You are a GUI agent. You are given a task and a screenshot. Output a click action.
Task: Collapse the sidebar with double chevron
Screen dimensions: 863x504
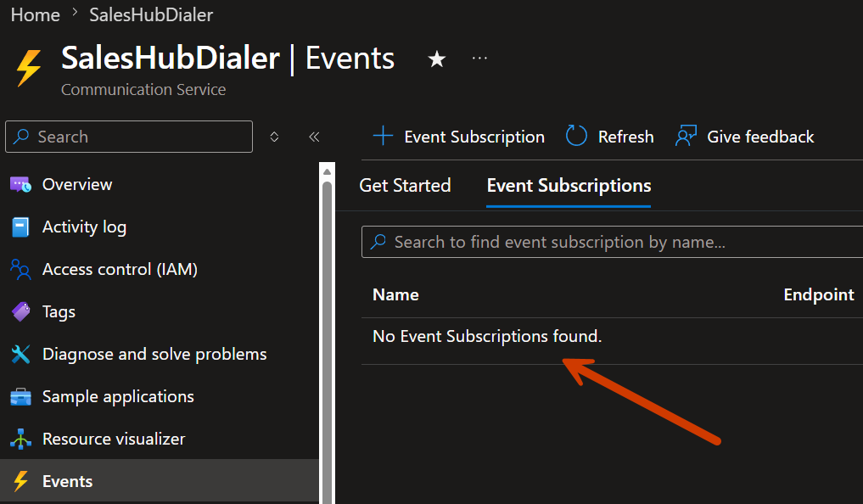314,137
